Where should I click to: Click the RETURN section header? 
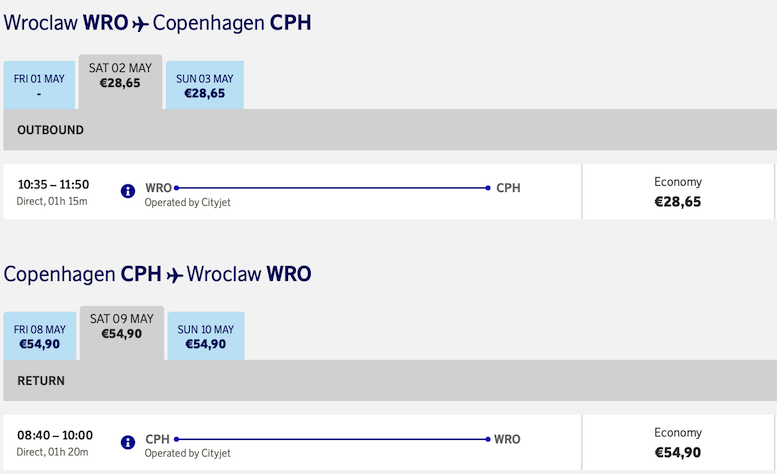[x=390, y=380]
